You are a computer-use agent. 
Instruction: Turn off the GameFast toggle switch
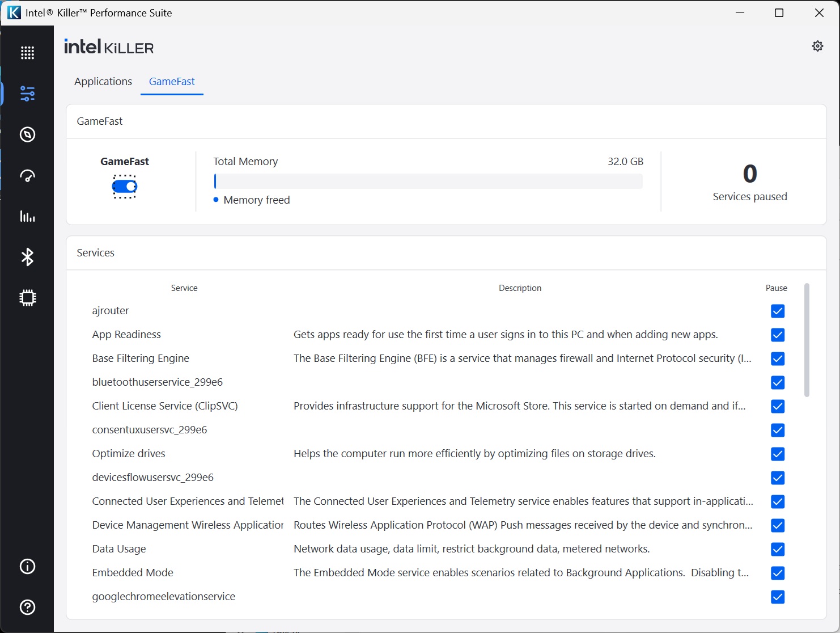click(125, 186)
